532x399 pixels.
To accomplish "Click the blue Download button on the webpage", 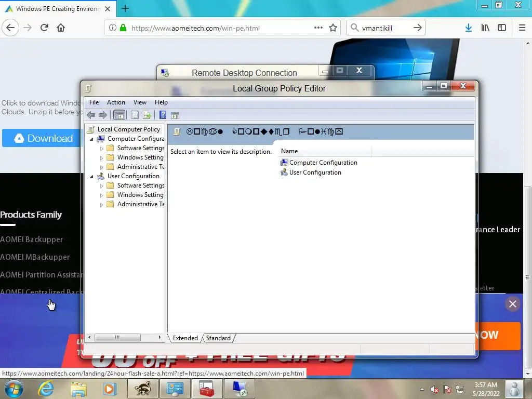I will 43,138.
